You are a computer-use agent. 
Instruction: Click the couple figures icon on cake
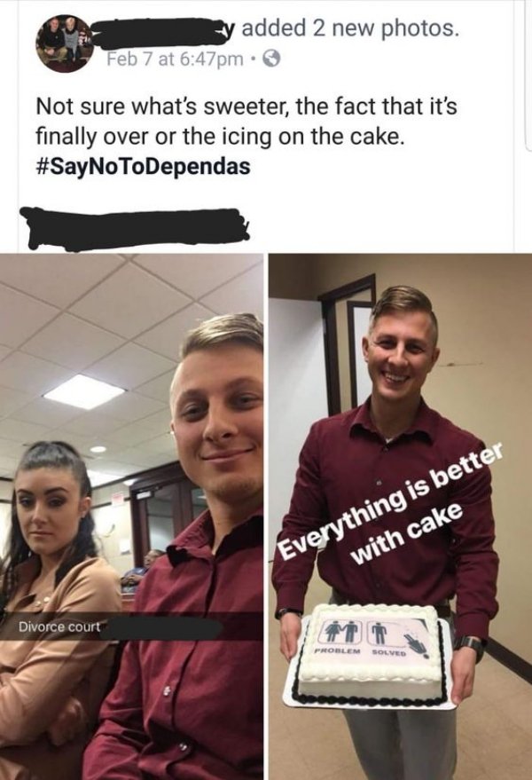(343, 633)
